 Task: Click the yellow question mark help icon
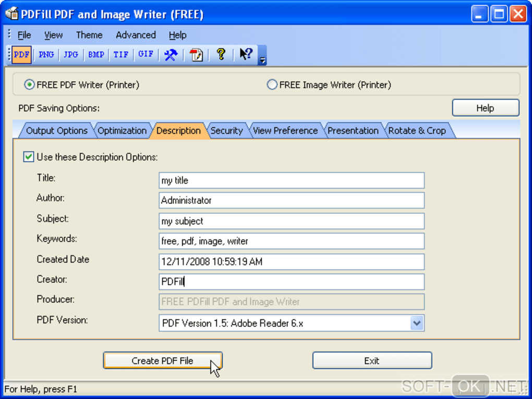(221, 54)
